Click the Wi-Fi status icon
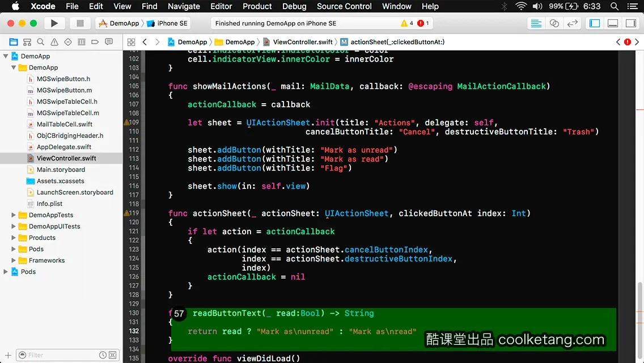The image size is (644, 363). (521, 6)
